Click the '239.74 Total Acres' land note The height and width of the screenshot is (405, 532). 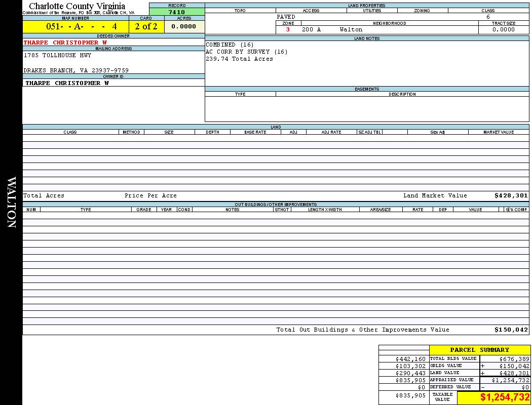(x=239, y=59)
